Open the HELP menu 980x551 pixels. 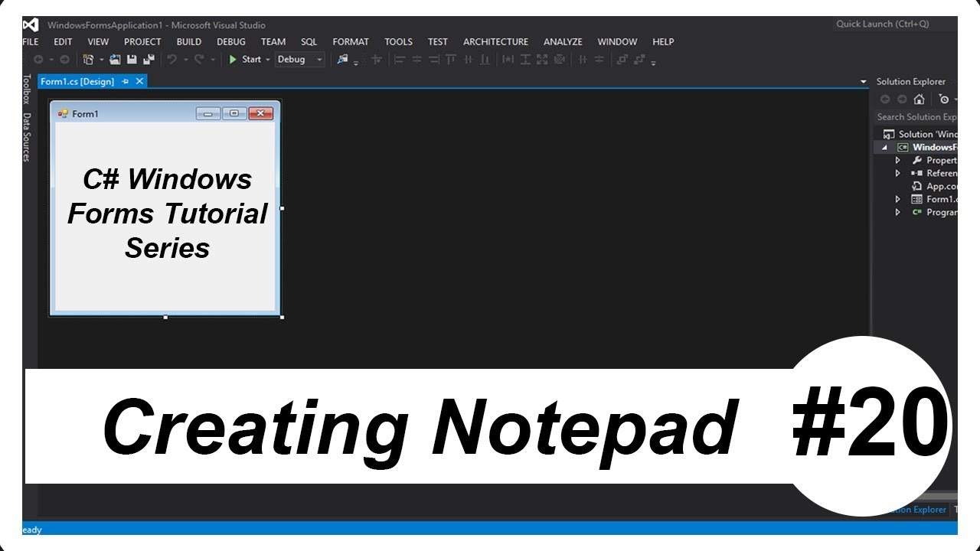663,41
